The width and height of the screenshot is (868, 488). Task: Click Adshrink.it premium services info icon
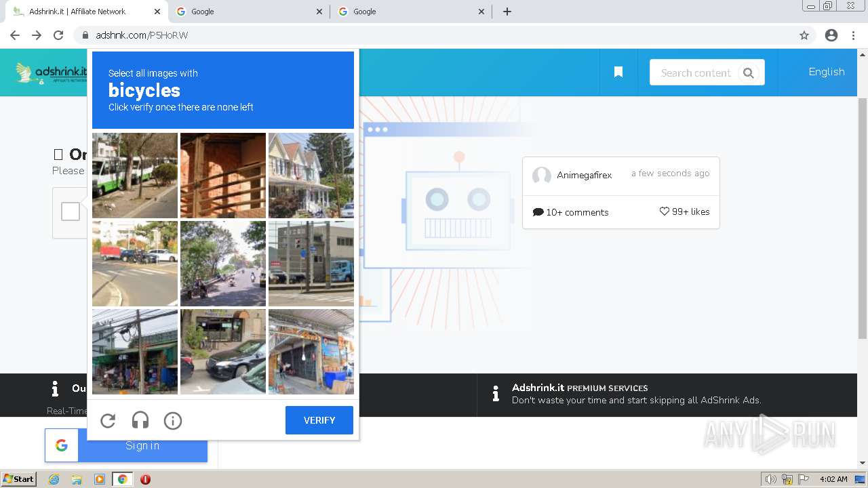pos(496,393)
